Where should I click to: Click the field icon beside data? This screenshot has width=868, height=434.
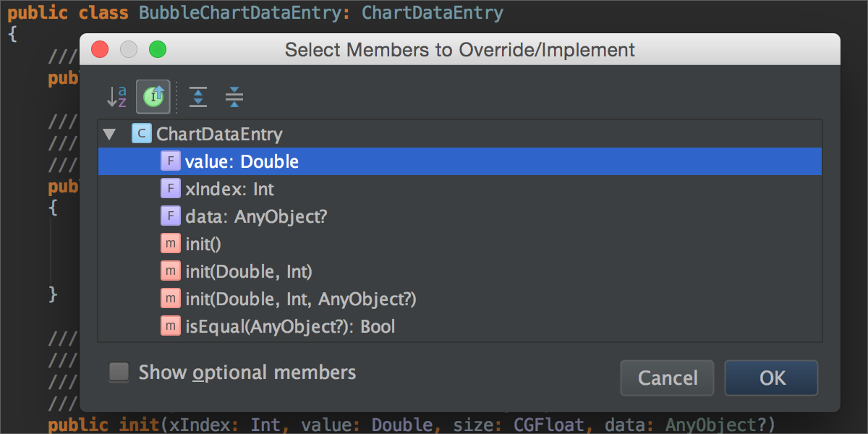(170, 217)
